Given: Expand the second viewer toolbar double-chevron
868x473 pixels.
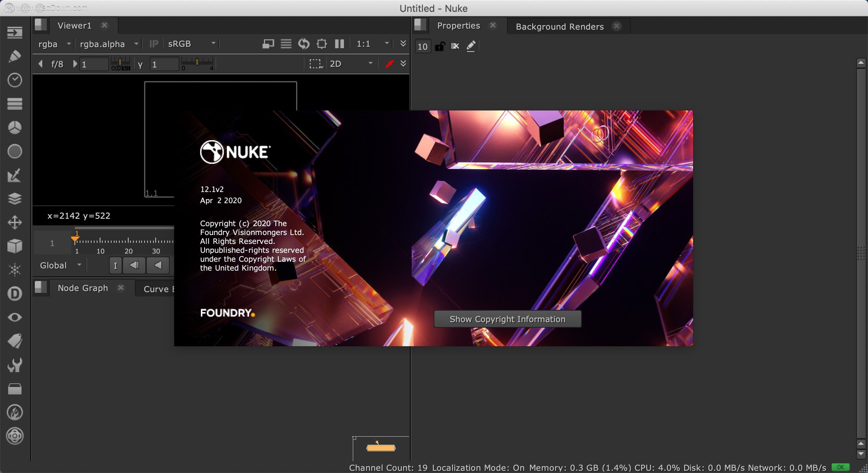Looking at the screenshot, I should (x=403, y=64).
